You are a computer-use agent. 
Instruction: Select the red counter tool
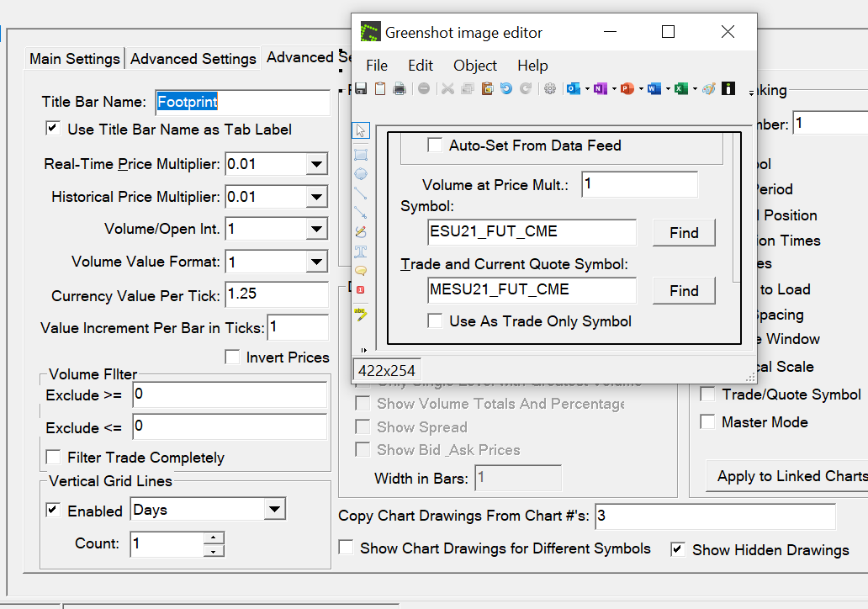coord(361,290)
